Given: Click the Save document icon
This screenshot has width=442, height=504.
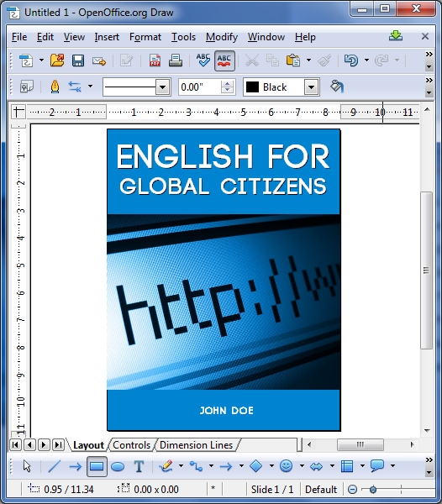Looking at the screenshot, I should click(78, 60).
